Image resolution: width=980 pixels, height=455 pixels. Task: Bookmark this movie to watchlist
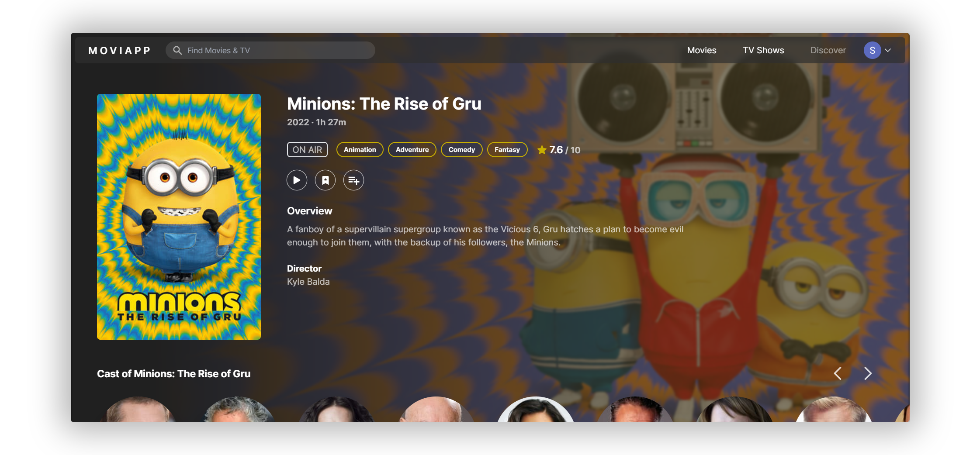325,180
